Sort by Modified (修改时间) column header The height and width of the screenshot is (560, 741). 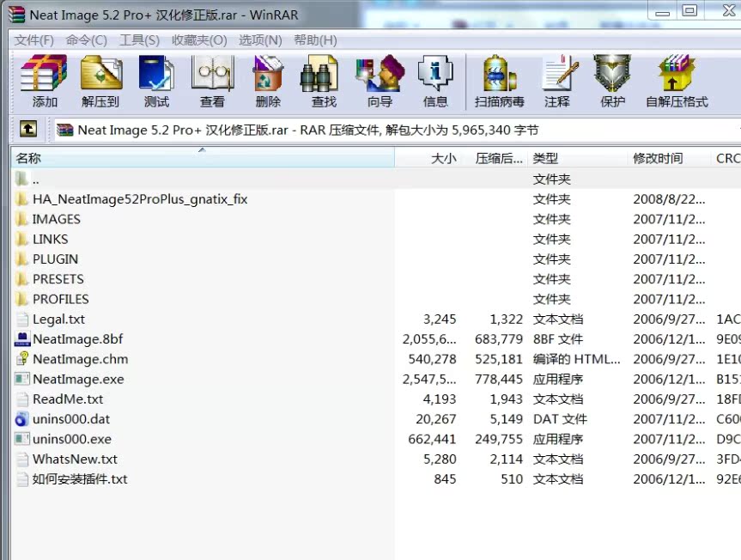(x=669, y=158)
